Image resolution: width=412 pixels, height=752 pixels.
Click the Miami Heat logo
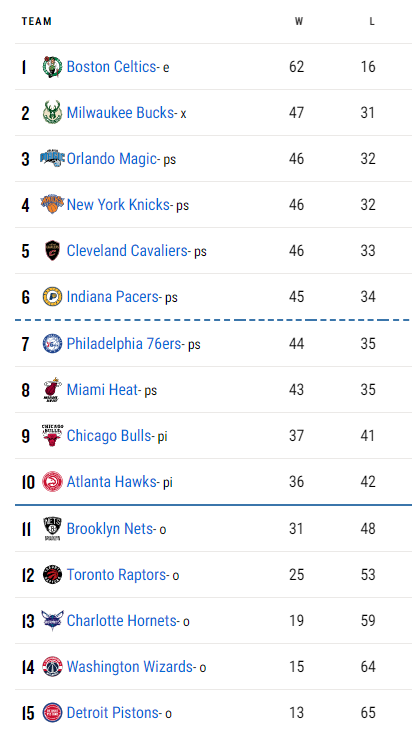pos(52,389)
